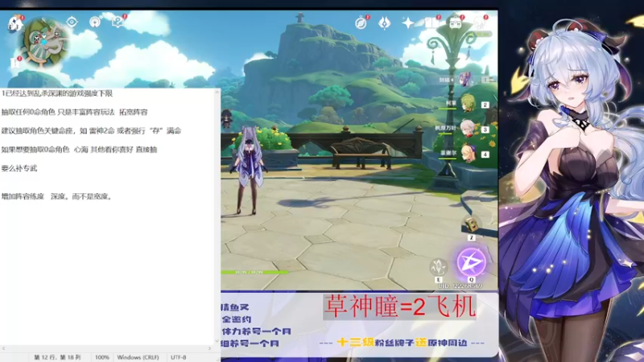644x362 pixels.
Task: Click Notepad vertical scrollbar down arrow
Action: click(217, 340)
